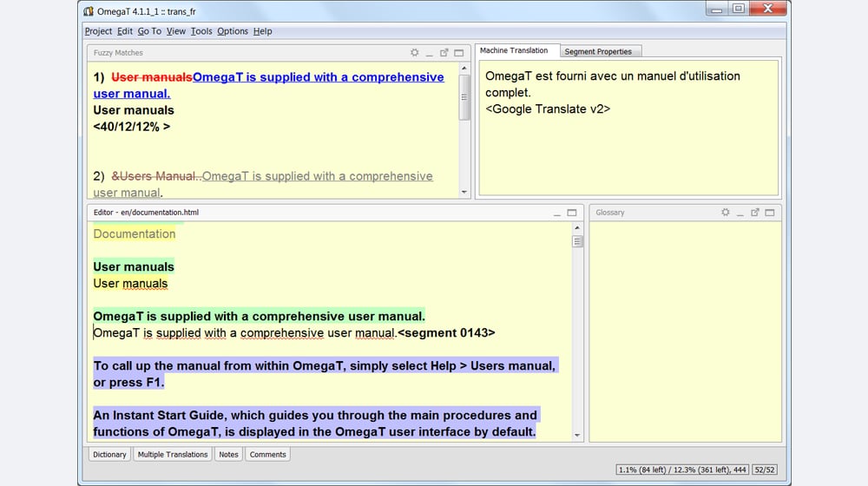The width and height of the screenshot is (868, 486).
Task: Click the Google Translate result text
Action: coord(613,84)
